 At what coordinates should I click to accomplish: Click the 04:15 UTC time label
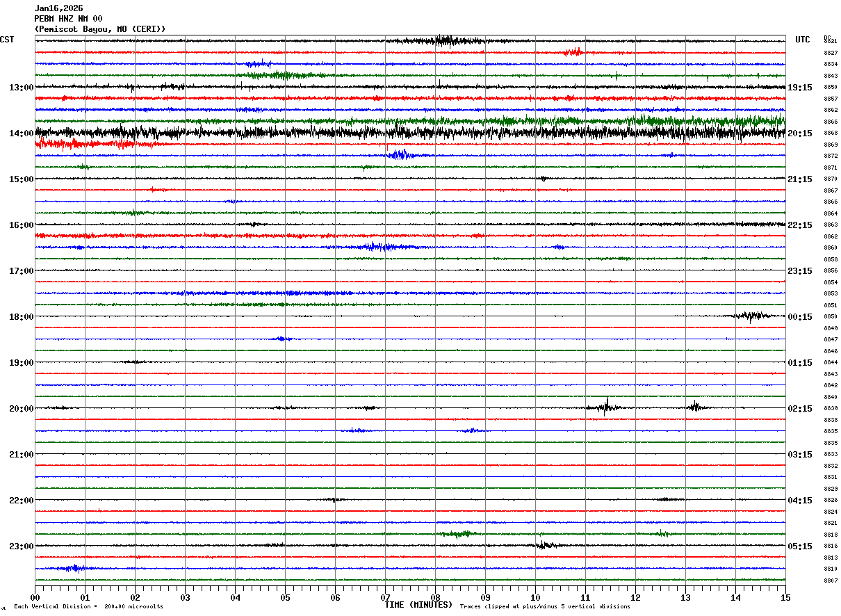point(800,501)
